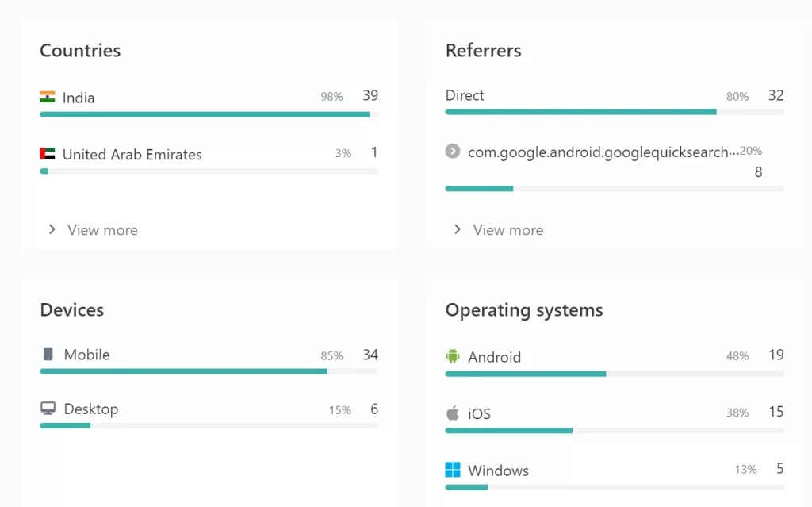Click the gray arrow icon beside com.google.android referrer
Image resolution: width=812 pixels, height=507 pixels.
pos(453,151)
